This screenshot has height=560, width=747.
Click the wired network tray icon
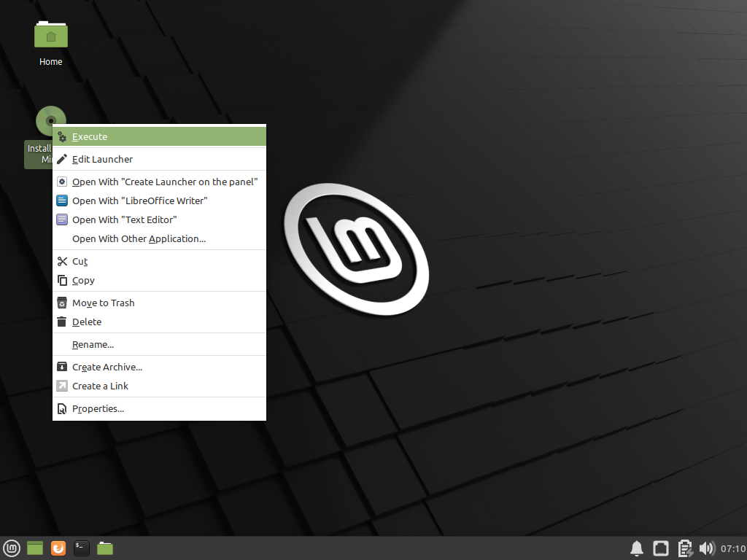[661, 548]
